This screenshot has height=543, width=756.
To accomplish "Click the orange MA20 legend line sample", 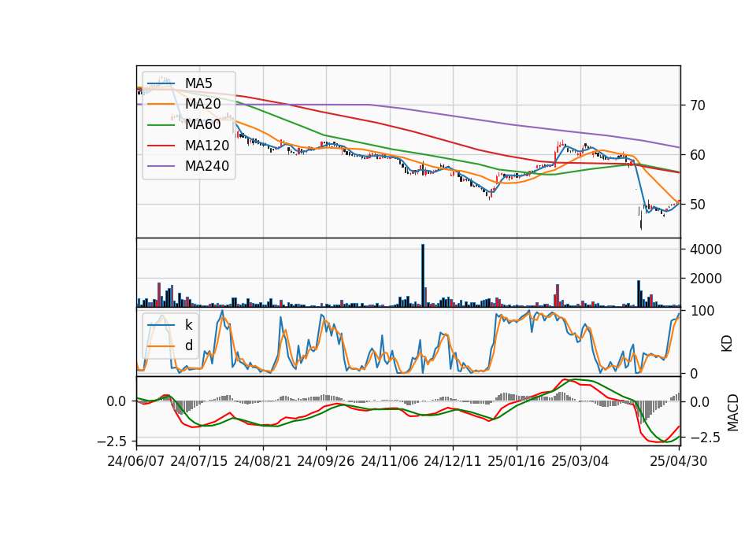I will pyautogui.click(x=161, y=104).
